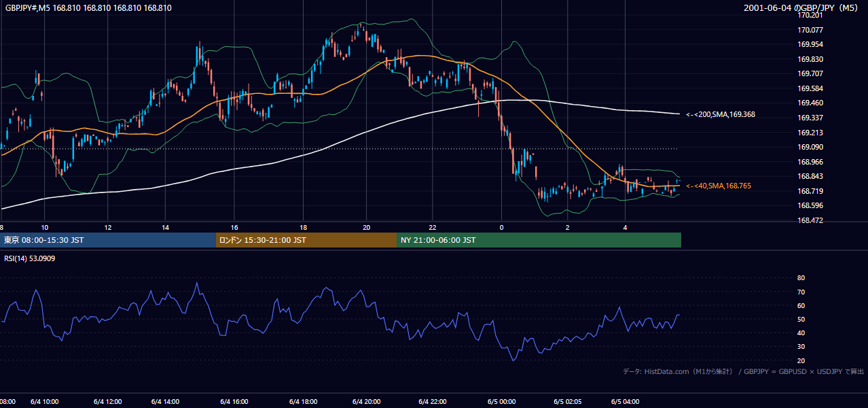Click the '6/4 14:00' bottom time label
Viewport: 868px width, 408px height.
166,402
